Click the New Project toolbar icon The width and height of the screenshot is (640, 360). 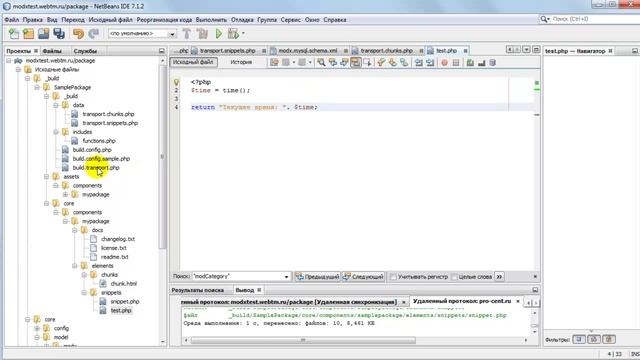click(x=29, y=34)
